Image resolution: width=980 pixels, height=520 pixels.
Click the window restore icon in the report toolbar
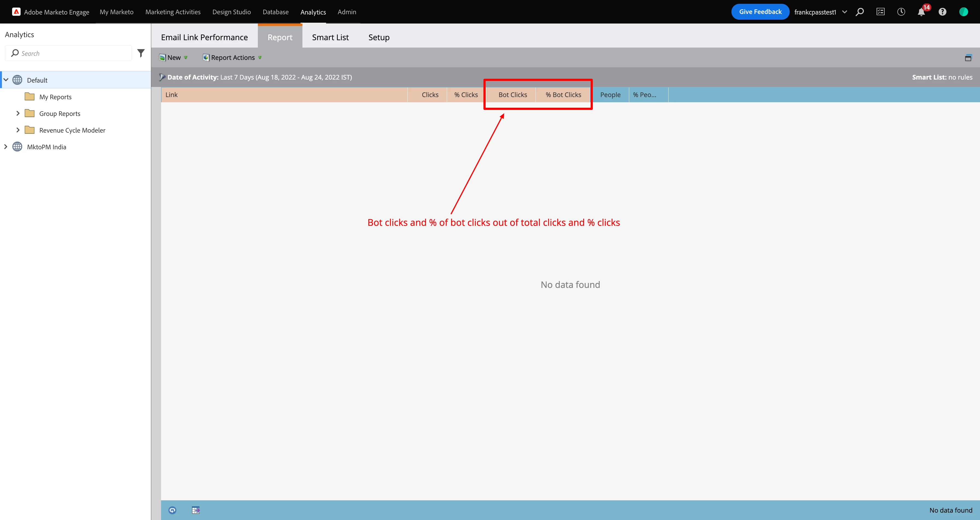pos(968,58)
